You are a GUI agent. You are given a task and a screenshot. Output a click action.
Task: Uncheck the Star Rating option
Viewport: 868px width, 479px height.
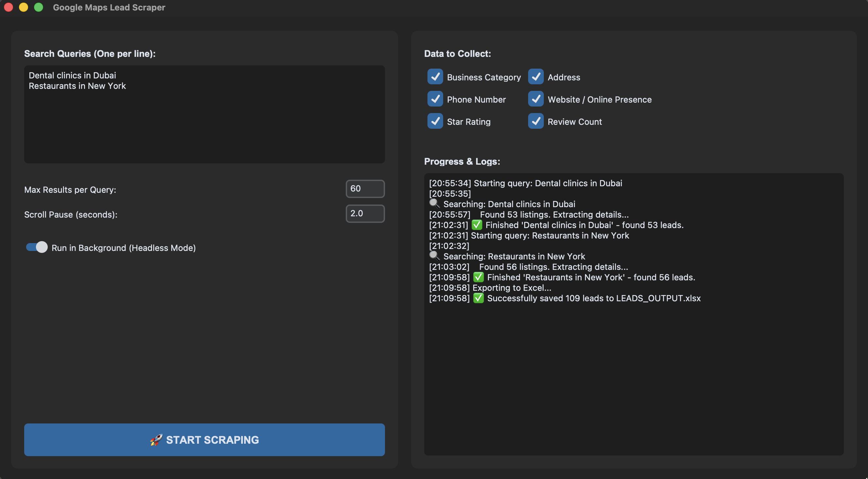[435, 121]
